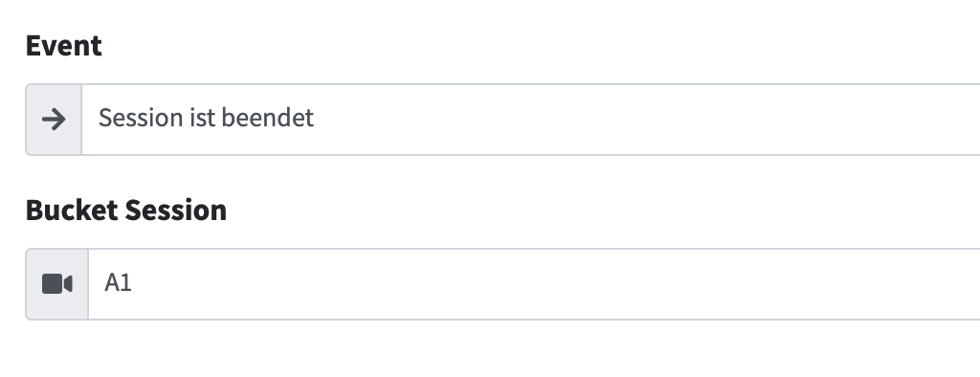Focus the Event input box
Viewport: 980px width, 377px height.
point(530,119)
